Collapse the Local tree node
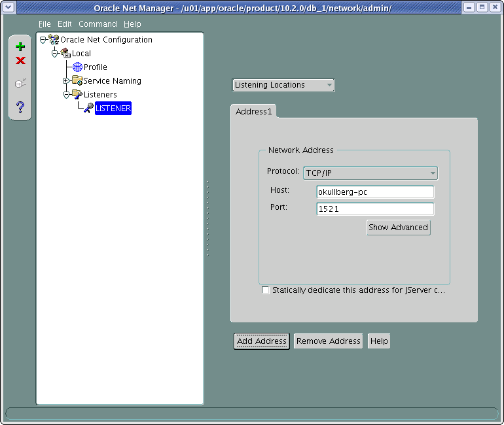Image resolution: width=504 pixels, height=425 pixels. tap(54, 53)
